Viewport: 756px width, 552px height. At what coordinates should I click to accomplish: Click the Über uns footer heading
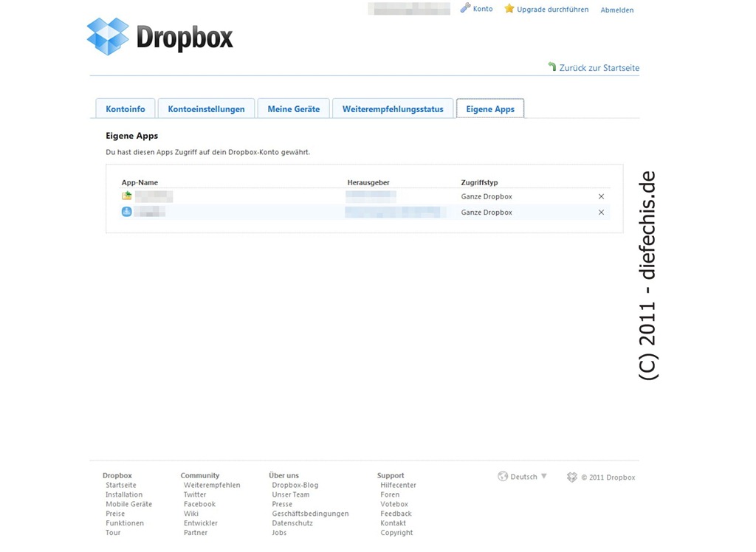coord(283,475)
